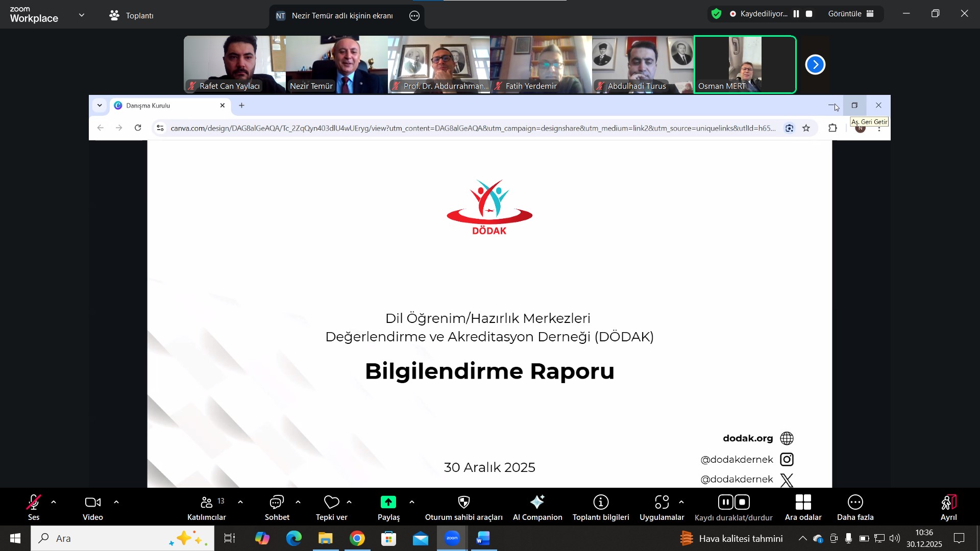Toggle camera with Video button
Image resolution: width=980 pixels, height=551 pixels.
tap(93, 508)
